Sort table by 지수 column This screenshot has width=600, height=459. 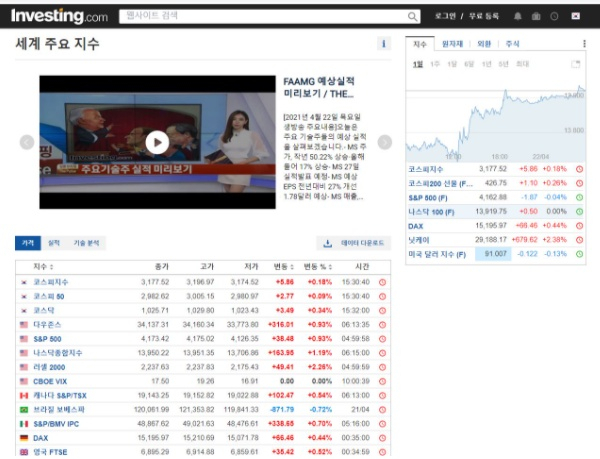pos(43,267)
